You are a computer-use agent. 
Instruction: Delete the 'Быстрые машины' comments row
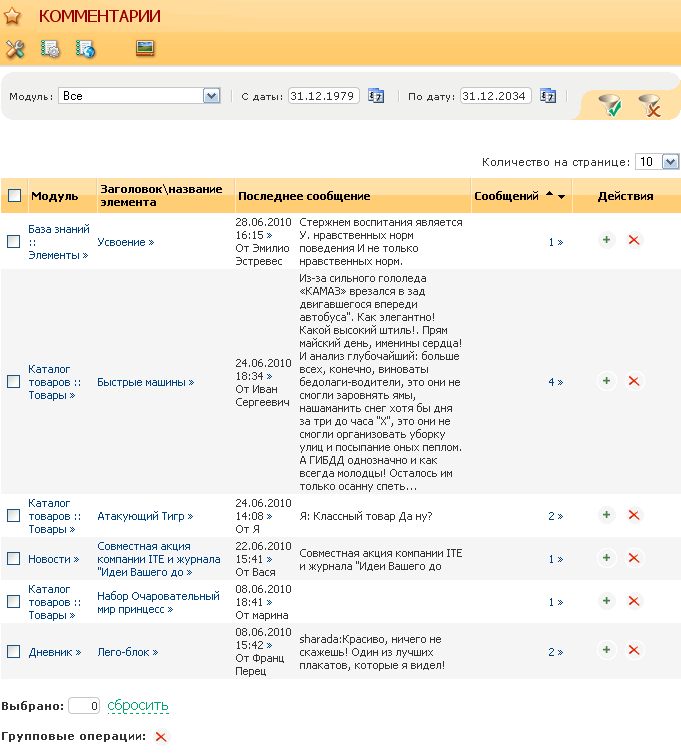[x=633, y=381]
